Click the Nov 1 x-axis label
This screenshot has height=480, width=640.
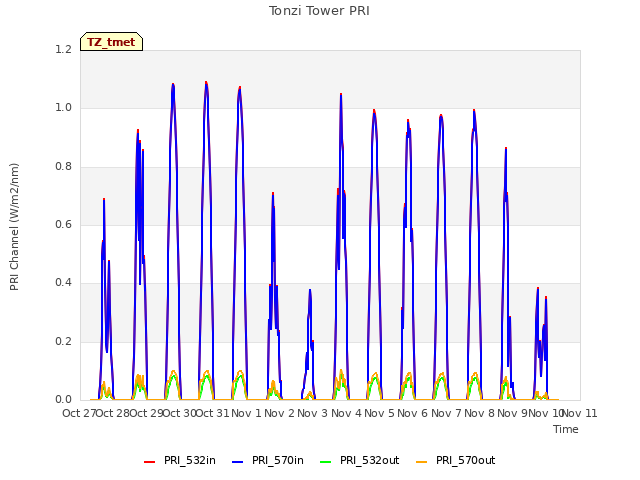(246, 413)
